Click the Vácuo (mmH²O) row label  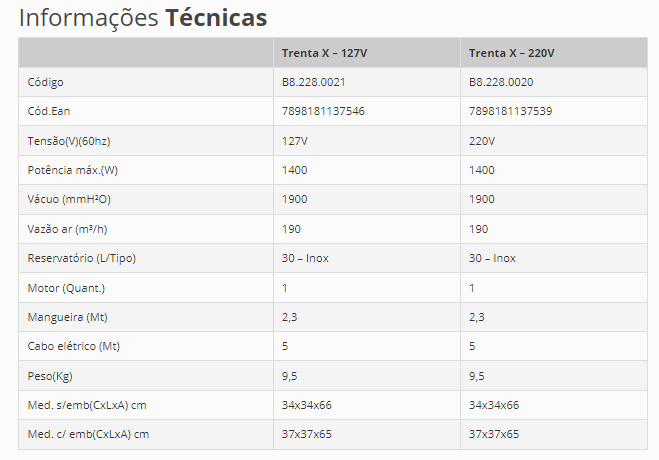click(69, 199)
